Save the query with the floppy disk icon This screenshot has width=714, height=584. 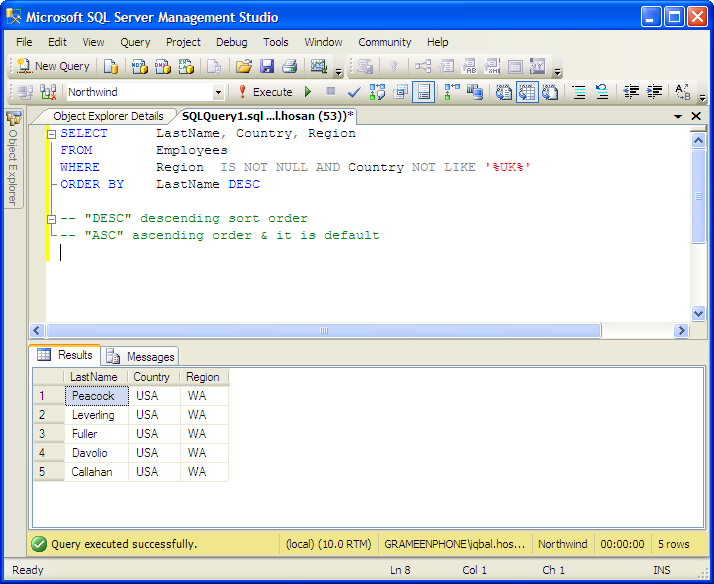point(267,66)
